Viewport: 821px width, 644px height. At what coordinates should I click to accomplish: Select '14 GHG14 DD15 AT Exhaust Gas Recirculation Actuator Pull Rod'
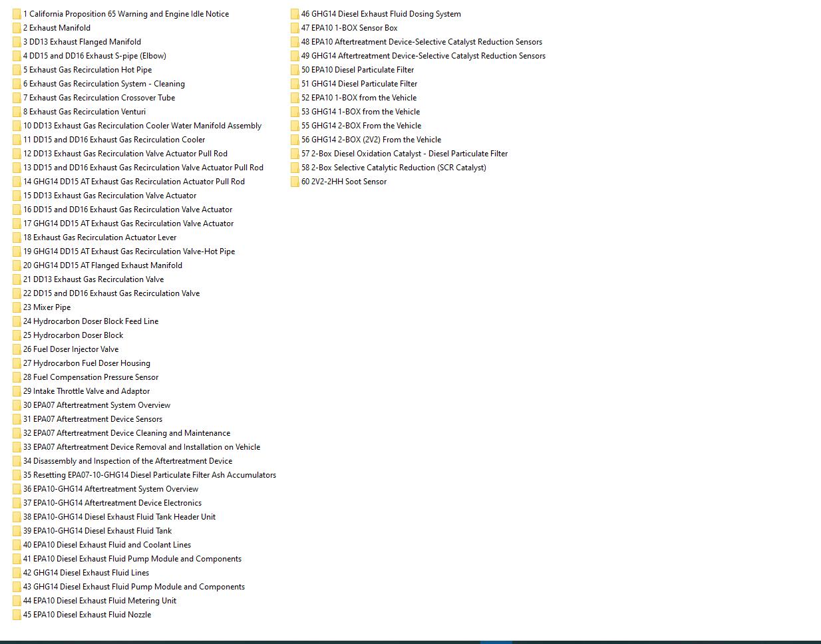point(134,182)
